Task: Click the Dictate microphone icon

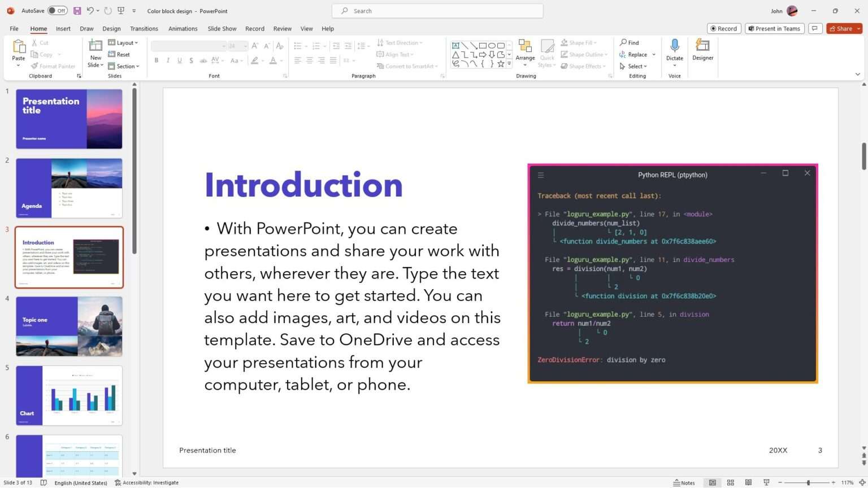Action: click(x=674, y=46)
